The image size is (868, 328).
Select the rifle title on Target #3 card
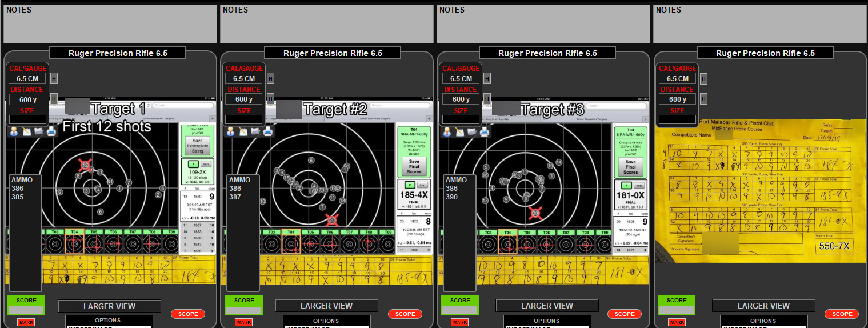547,53
